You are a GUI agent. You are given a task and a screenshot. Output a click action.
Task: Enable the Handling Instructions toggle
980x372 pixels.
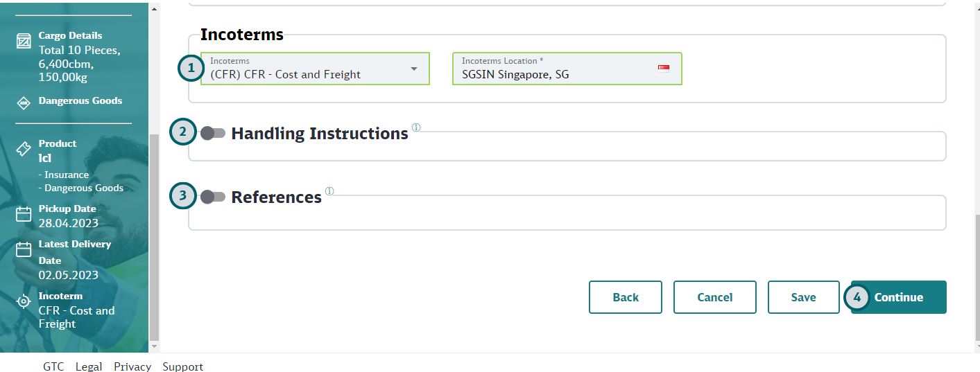click(x=213, y=134)
